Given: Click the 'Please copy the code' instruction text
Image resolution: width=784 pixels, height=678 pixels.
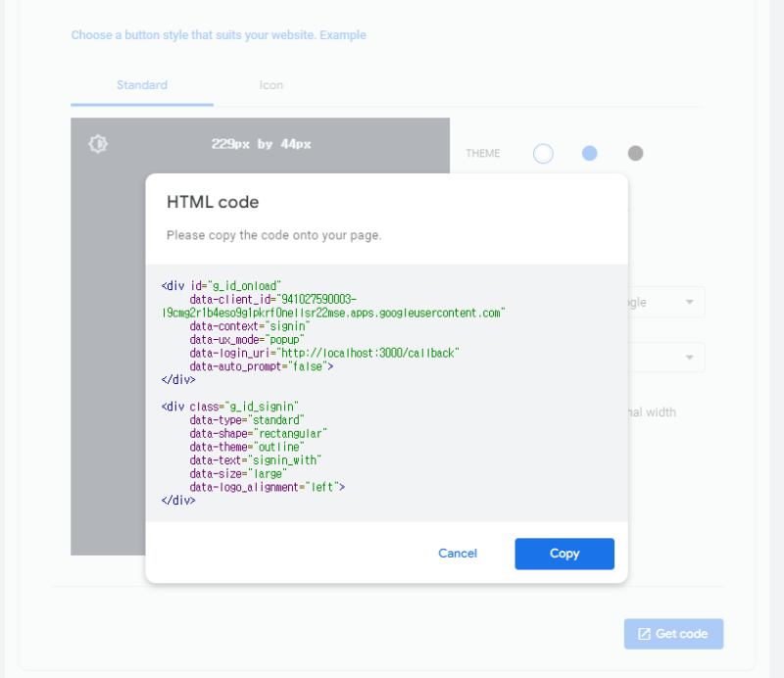Looking at the screenshot, I should click(273, 235).
